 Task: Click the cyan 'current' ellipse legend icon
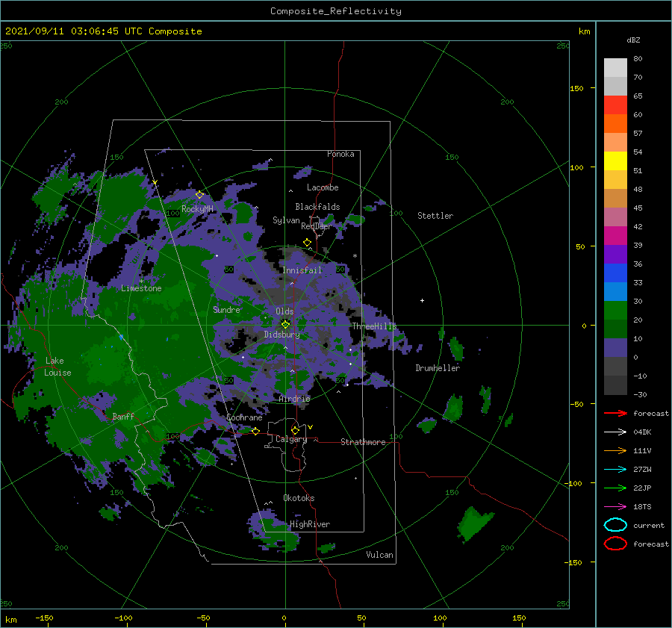(x=615, y=525)
